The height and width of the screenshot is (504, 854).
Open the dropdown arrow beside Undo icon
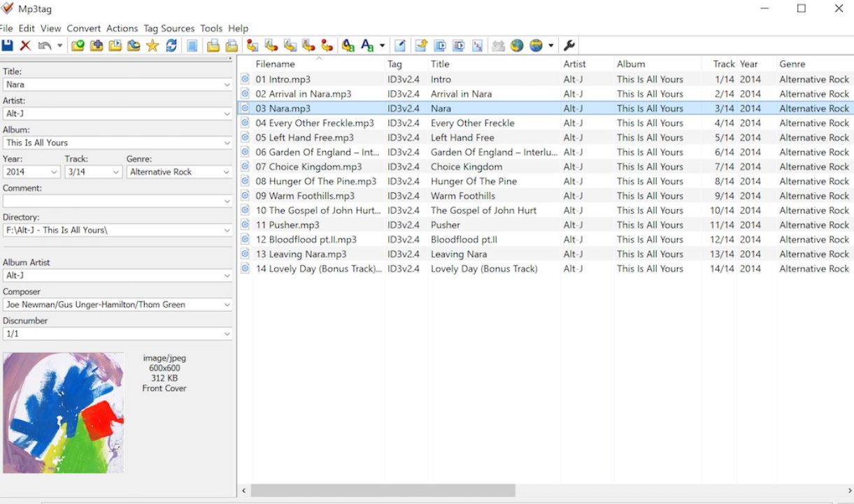click(59, 45)
